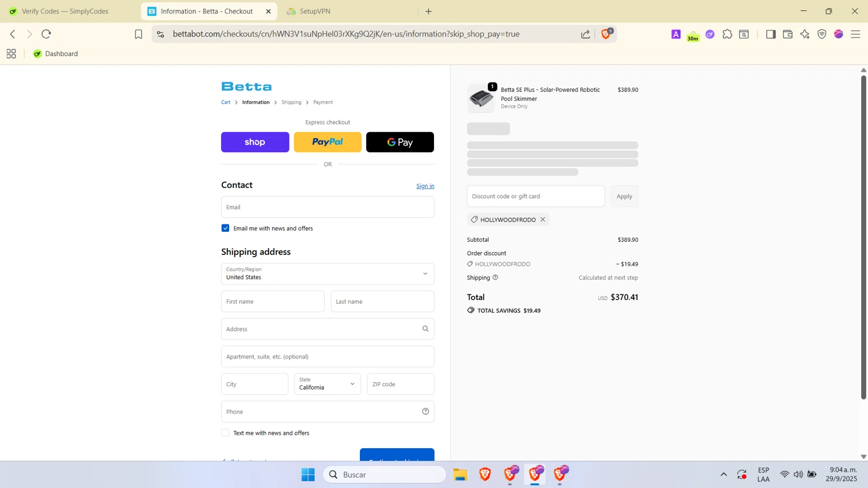
Task: Go back using browser back arrow
Action: (13, 34)
